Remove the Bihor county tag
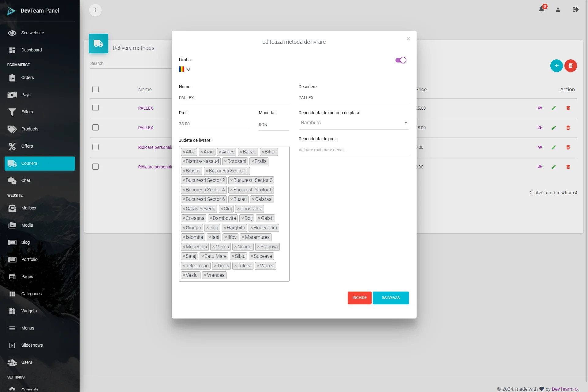This screenshot has height=392, width=588. click(263, 152)
